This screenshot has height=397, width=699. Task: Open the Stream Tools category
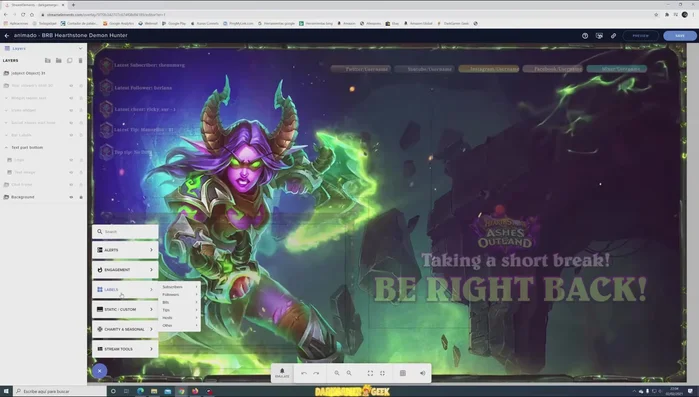point(125,349)
